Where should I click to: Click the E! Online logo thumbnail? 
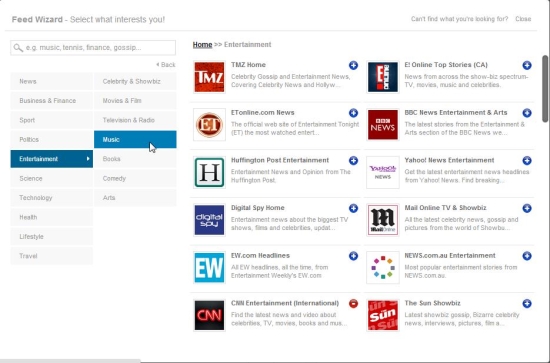coord(383,77)
